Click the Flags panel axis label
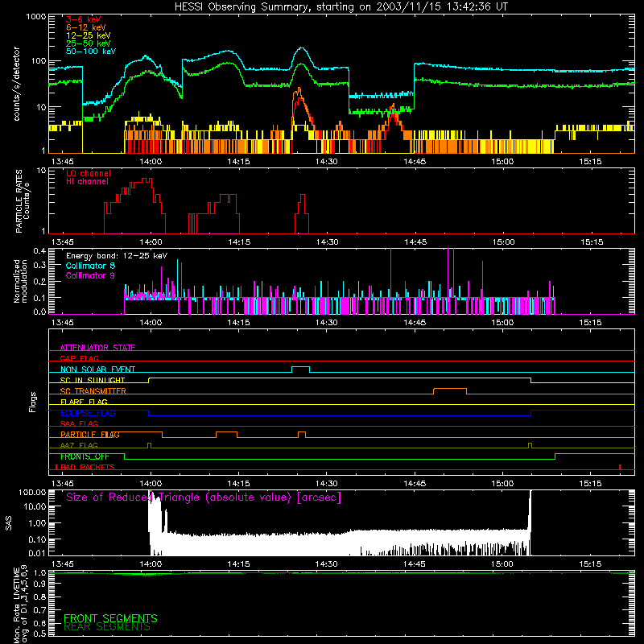644x644 pixels. 33,402
